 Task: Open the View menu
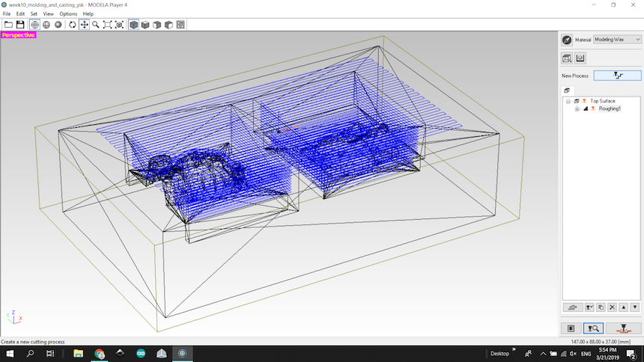tap(49, 14)
